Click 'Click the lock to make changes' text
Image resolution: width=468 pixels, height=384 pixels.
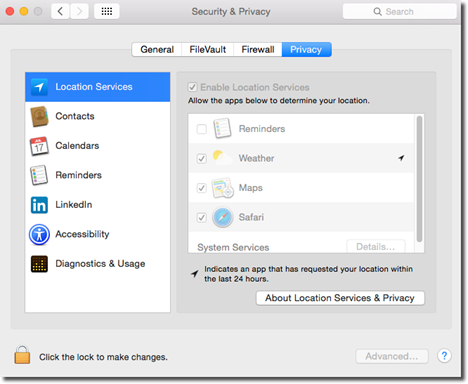coord(103,357)
